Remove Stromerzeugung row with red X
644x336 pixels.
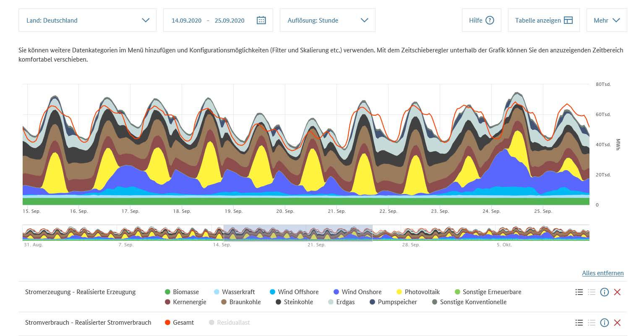point(617,292)
